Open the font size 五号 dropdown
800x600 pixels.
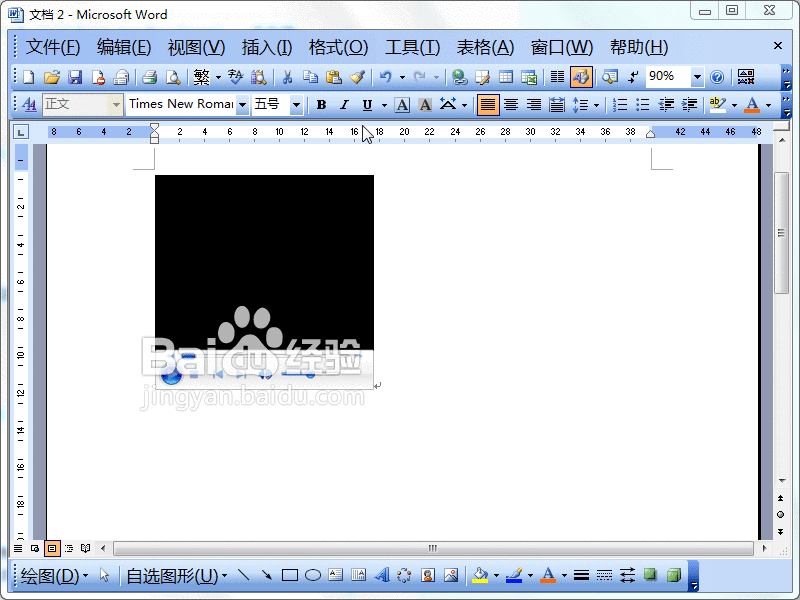pos(296,105)
